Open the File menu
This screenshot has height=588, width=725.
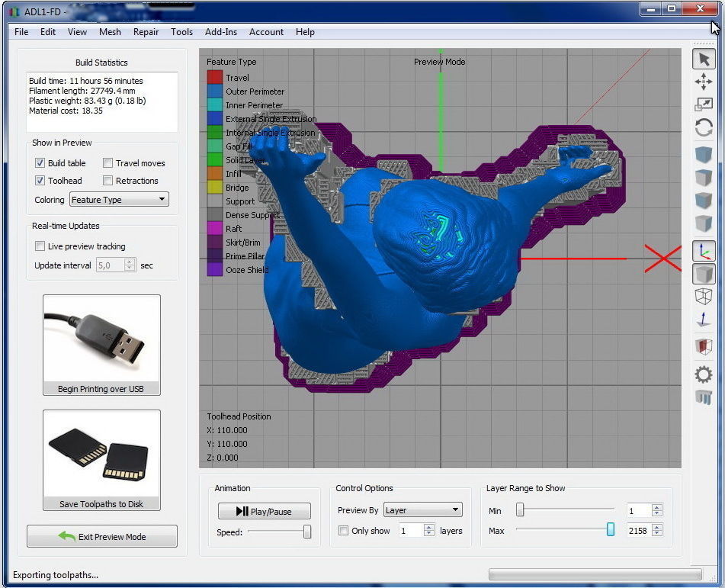pos(21,32)
